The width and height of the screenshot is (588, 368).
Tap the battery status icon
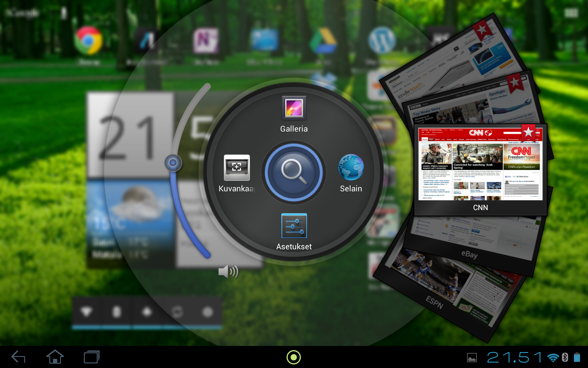click(x=577, y=357)
